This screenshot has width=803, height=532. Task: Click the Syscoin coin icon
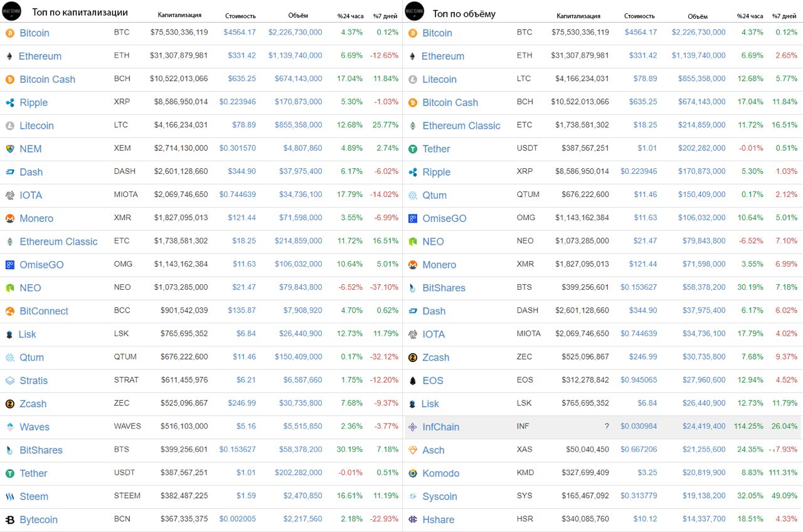pos(413,497)
